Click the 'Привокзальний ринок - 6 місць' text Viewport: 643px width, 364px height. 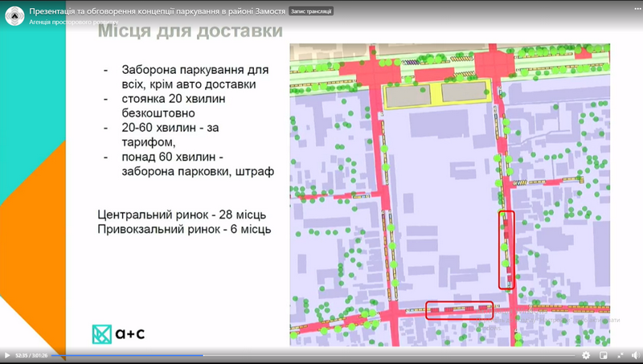[x=184, y=229]
